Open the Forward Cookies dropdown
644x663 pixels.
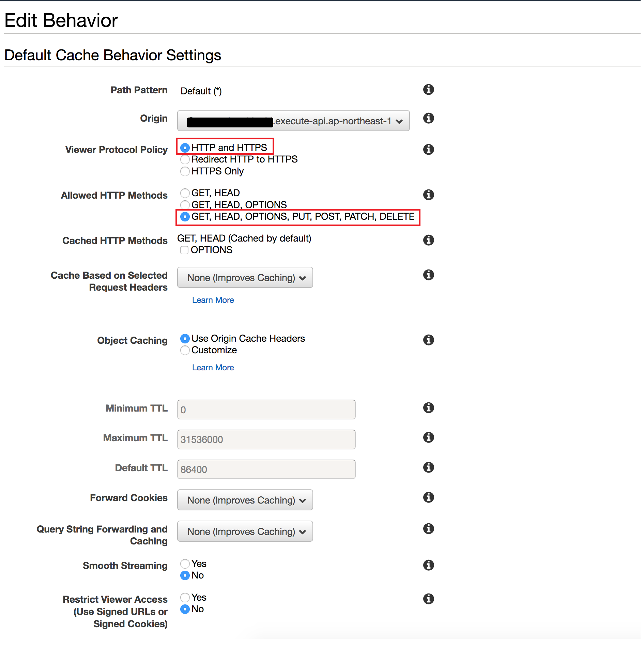pyautogui.click(x=245, y=500)
